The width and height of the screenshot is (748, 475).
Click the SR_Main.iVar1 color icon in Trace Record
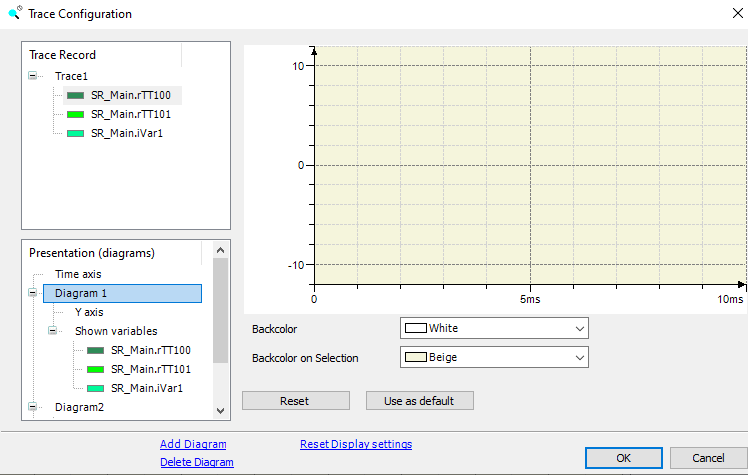tap(75, 133)
